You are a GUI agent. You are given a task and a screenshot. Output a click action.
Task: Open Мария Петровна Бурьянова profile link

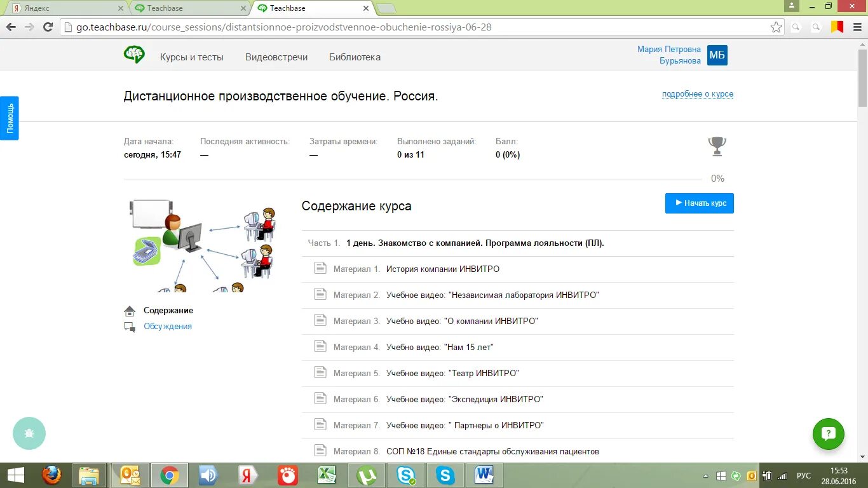tap(669, 55)
